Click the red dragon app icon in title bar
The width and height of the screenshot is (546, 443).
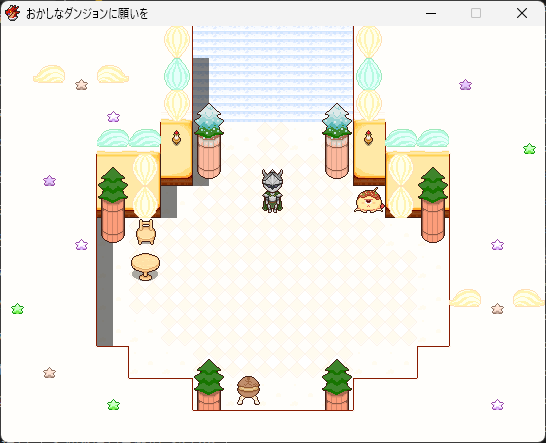pyautogui.click(x=13, y=14)
